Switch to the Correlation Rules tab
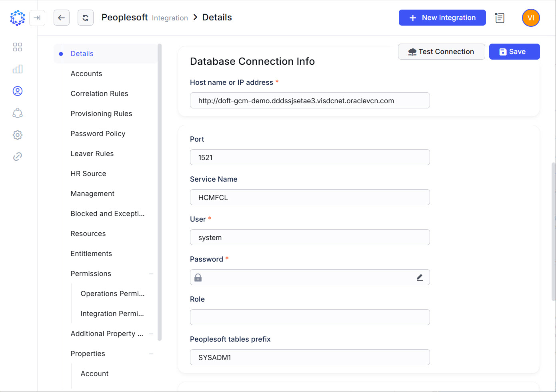 (x=99, y=93)
